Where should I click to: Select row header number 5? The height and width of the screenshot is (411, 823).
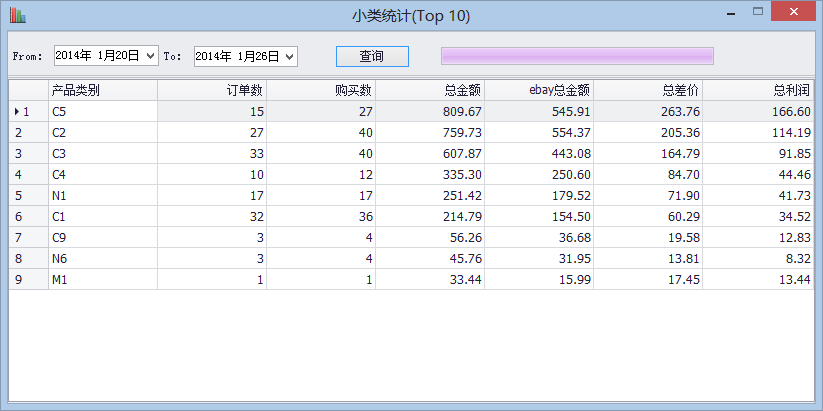pyautogui.click(x=28, y=195)
